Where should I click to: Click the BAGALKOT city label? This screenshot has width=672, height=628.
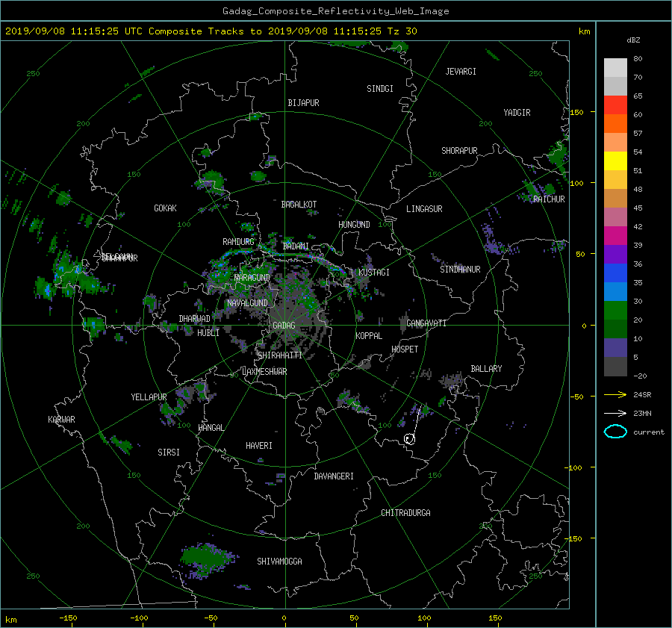coord(299,205)
